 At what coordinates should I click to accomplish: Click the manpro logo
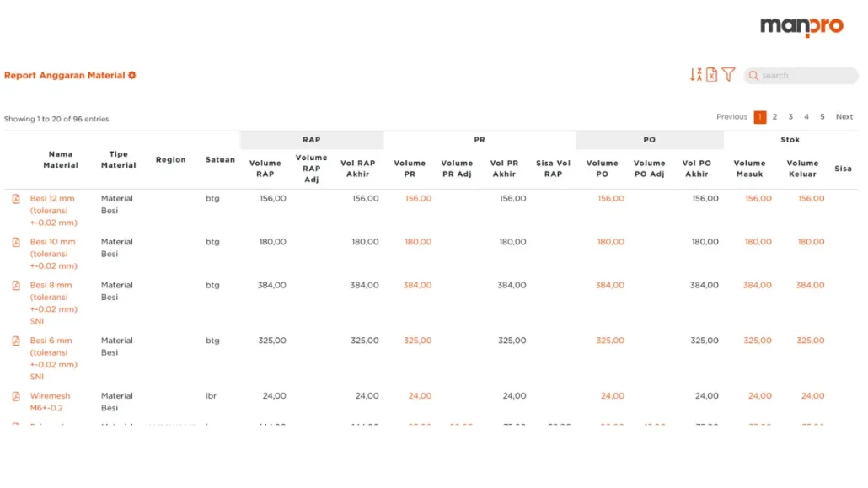click(803, 26)
